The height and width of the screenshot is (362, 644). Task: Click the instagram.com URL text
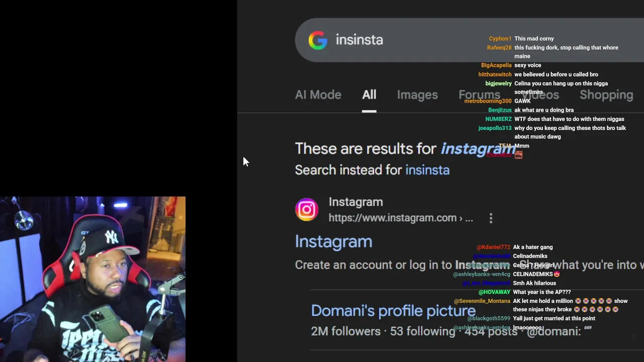point(400,218)
